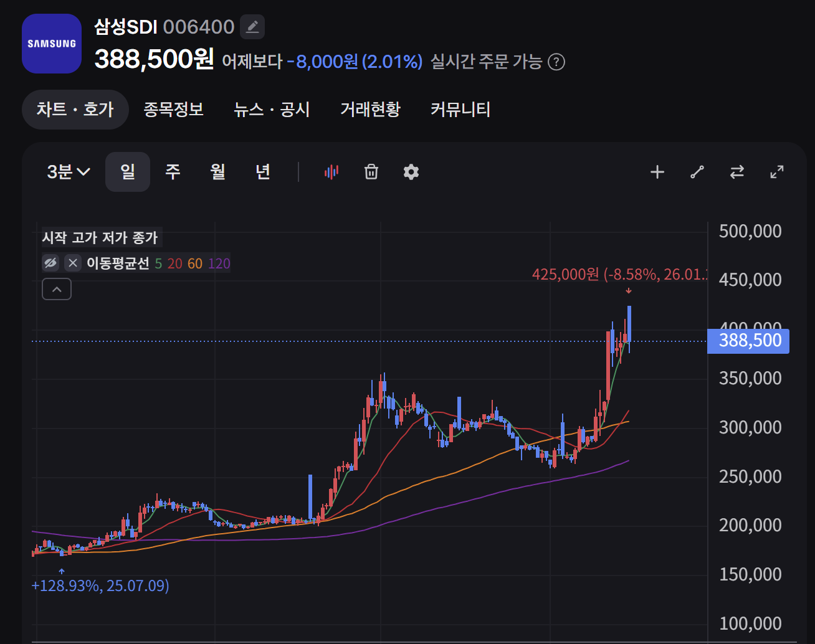Click the 500,000 price axis label
Viewport: 815px width, 644px height.
pos(750,231)
